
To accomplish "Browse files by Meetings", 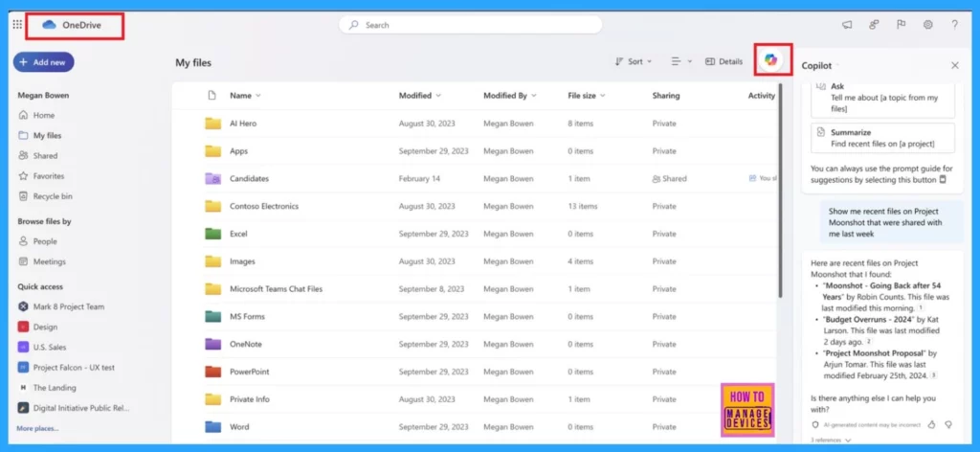I will (x=42, y=261).
